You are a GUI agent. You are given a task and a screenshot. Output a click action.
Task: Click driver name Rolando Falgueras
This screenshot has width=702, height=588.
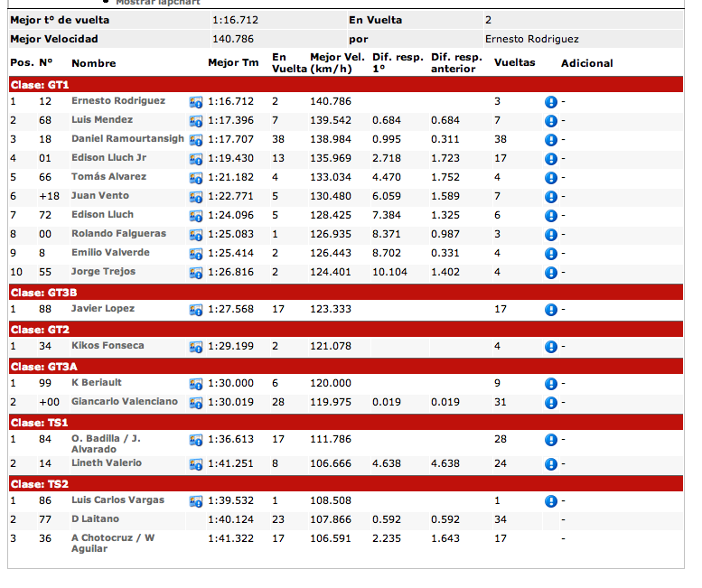click(118, 234)
